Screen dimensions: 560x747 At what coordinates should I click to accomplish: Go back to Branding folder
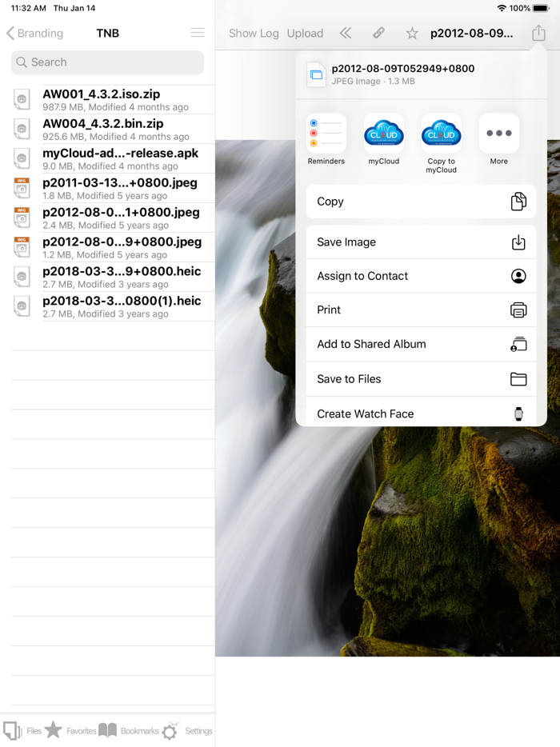(34, 33)
